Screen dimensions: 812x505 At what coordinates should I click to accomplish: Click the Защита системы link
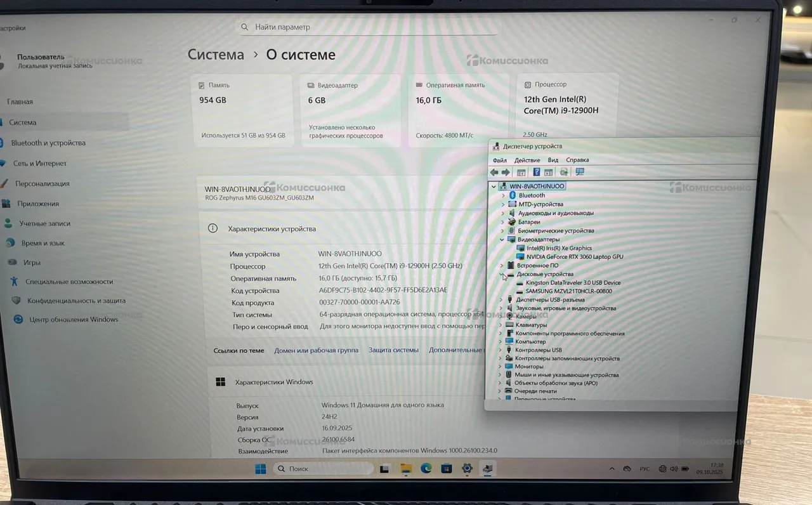point(393,350)
